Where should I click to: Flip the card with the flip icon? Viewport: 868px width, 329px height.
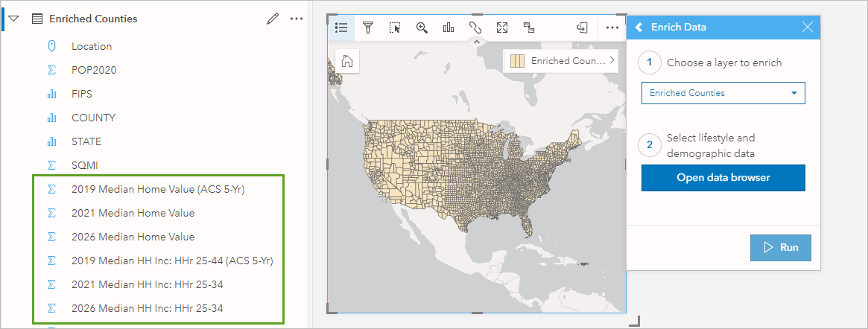point(582,28)
